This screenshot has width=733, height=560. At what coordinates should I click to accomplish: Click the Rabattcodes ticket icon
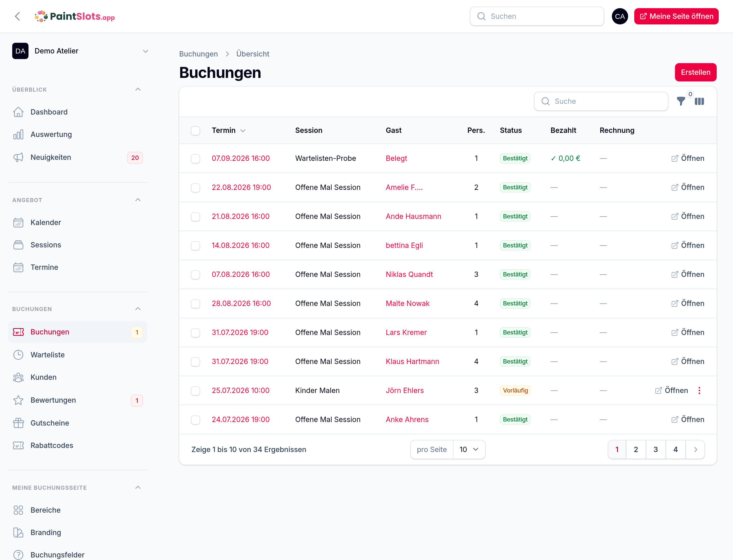point(18,446)
